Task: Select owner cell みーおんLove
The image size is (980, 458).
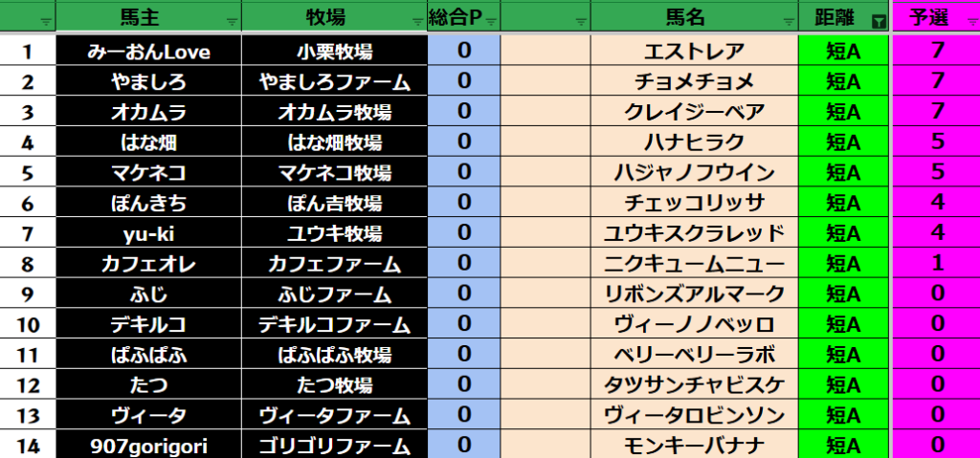Action: click(x=147, y=52)
